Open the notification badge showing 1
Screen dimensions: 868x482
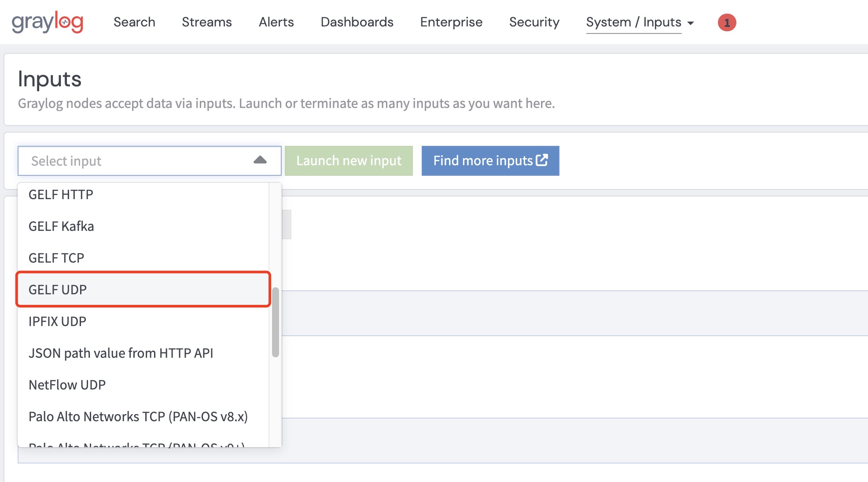[x=727, y=22]
